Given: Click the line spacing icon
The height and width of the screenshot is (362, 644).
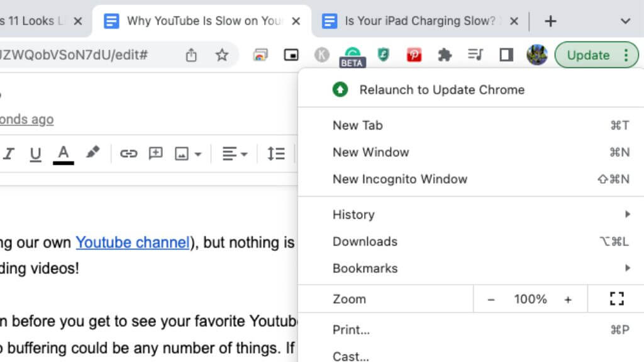Looking at the screenshot, I should click(x=277, y=154).
